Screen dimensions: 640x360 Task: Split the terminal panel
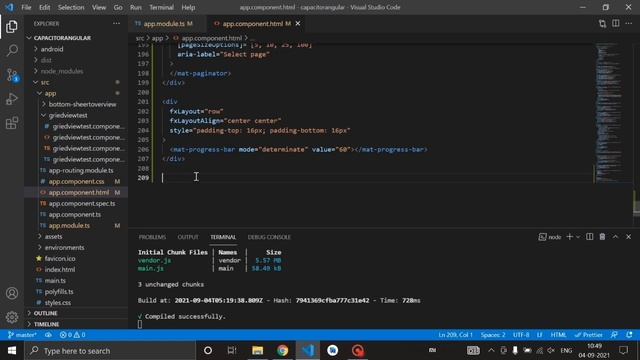589,237
